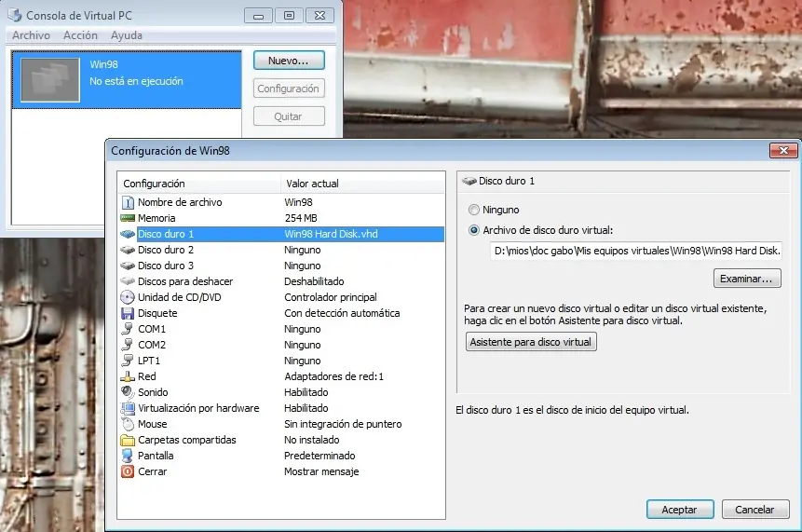This screenshot has height=532, width=802.
Task: Select the Sonido setting
Action: 281,392
